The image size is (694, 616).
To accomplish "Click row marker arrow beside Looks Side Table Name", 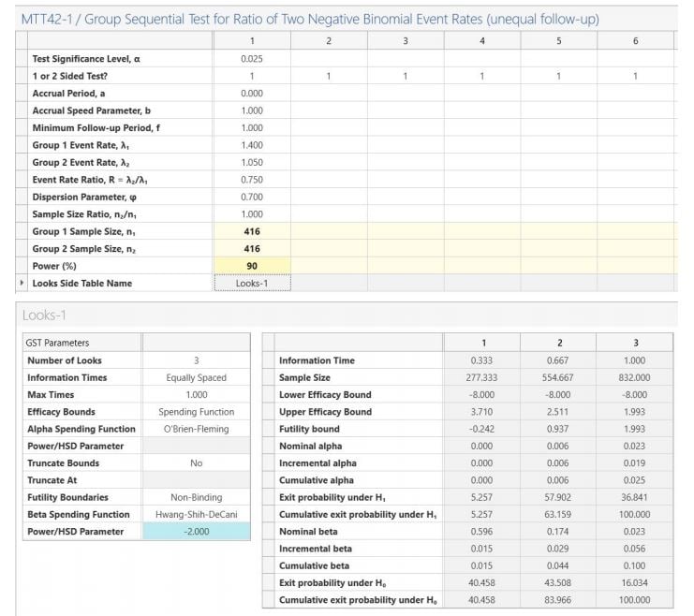I will pyautogui.click(x=22, y=283).
